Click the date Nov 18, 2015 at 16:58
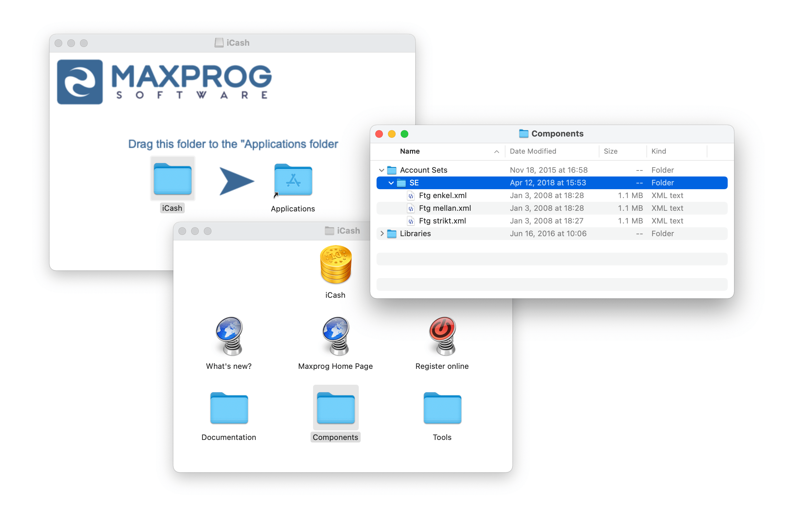Viewport: 795px width, 532px height. pos(548,170)
